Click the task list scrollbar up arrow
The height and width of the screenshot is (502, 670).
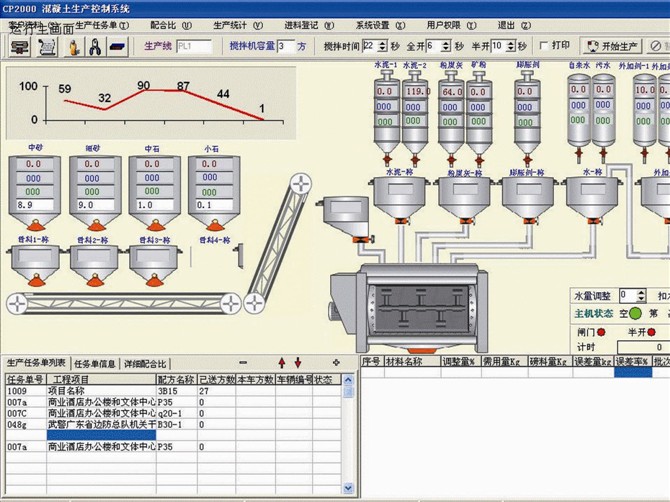point(349,380)
